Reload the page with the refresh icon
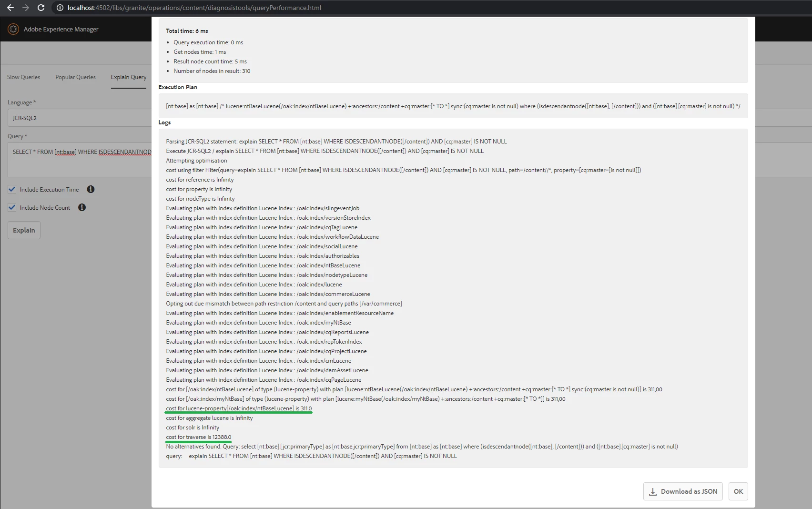Image resolution: width=812 pixels, height=509 pixels. 41,8
